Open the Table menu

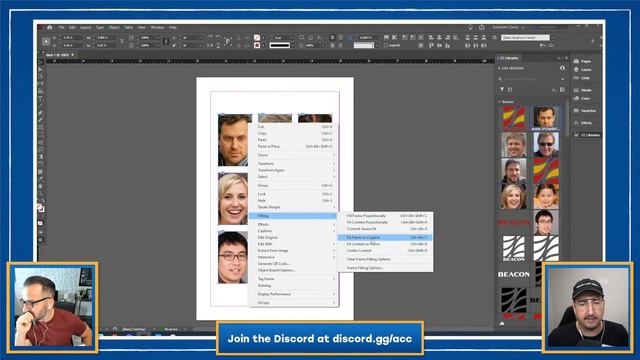[x=129, y=27]
